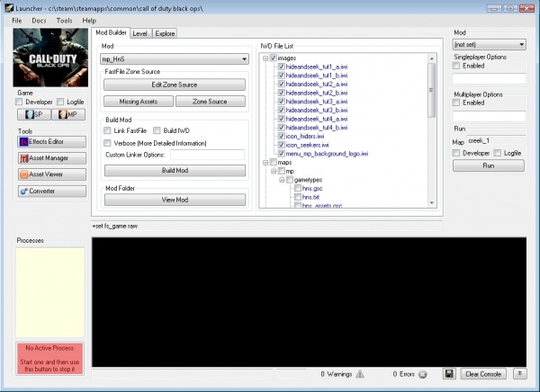Image resolution: width=540 pixels, height=392 pixels.
Task: Click the IWD File List vertical scrollbar
Action: pyautogui.click(x=431, y=90)
